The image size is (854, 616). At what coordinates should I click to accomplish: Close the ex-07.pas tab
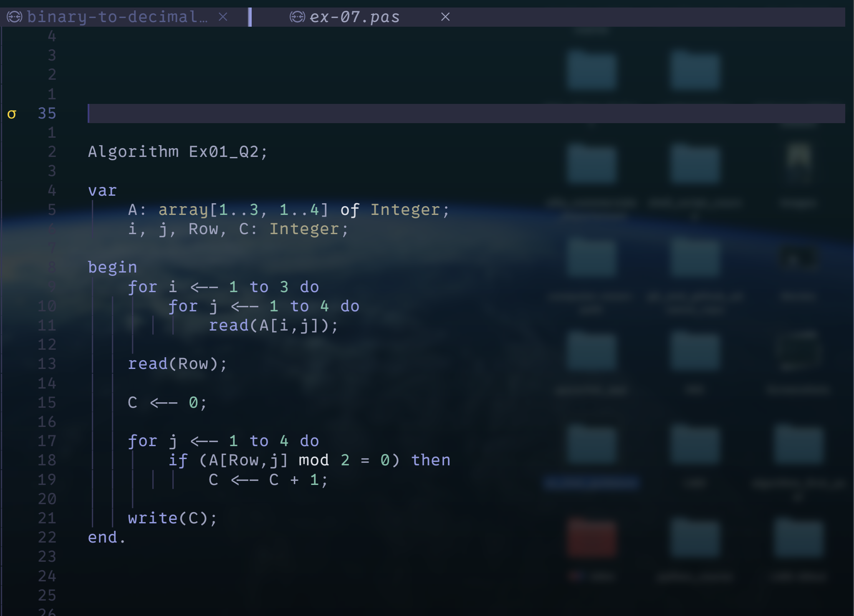click(x=445, y=17)
